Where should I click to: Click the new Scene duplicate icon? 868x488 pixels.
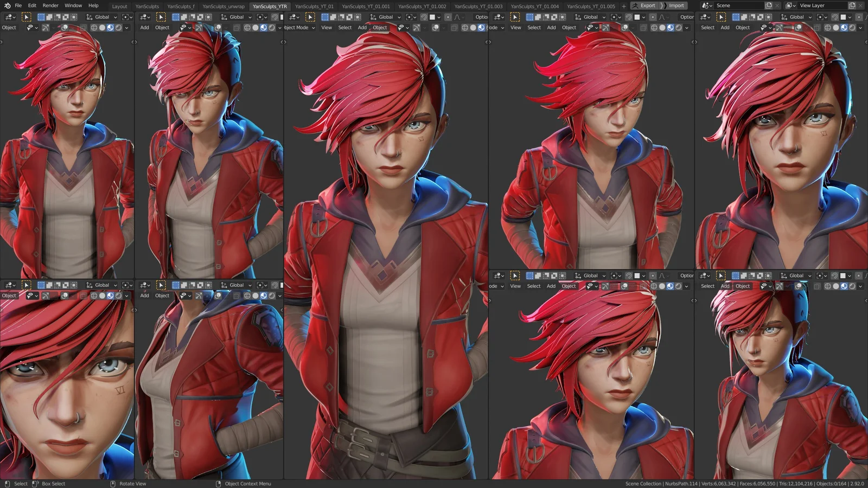pos(769,5)
